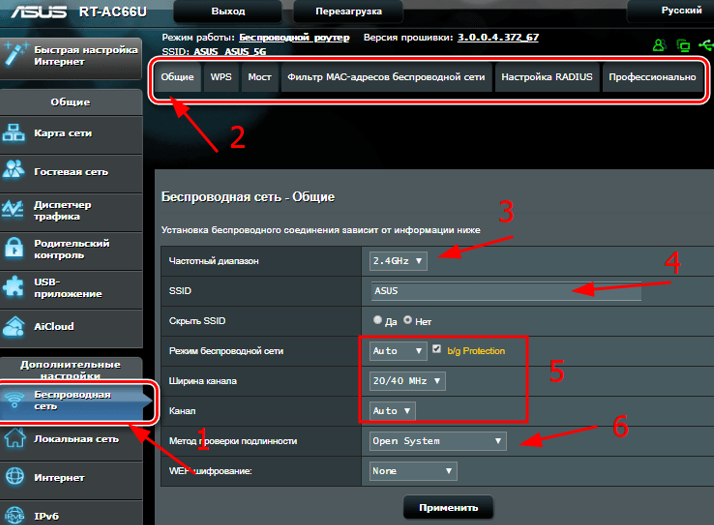The height and width of the screenshot is (525, 714).
Task: Click the IPv6 globe icon
Action: pyautogui.click(x=15, y=515)
